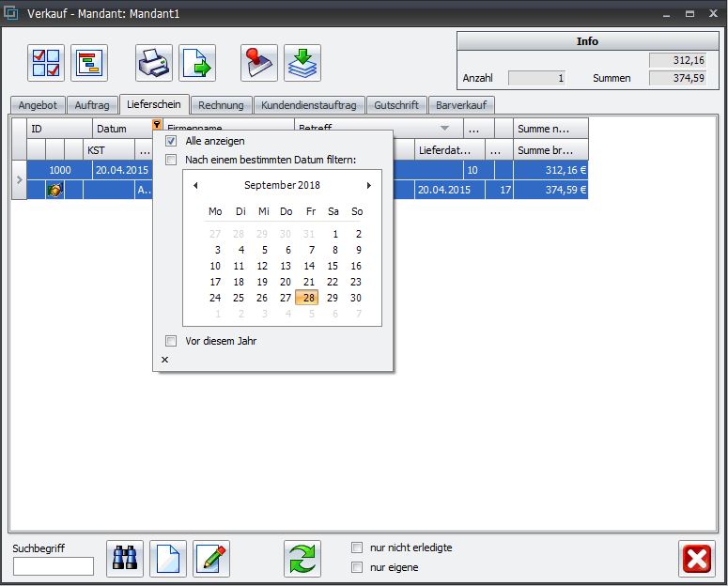The image size is (728, 586).
Task: Click the download stack icon
Action: coord(302,63)
